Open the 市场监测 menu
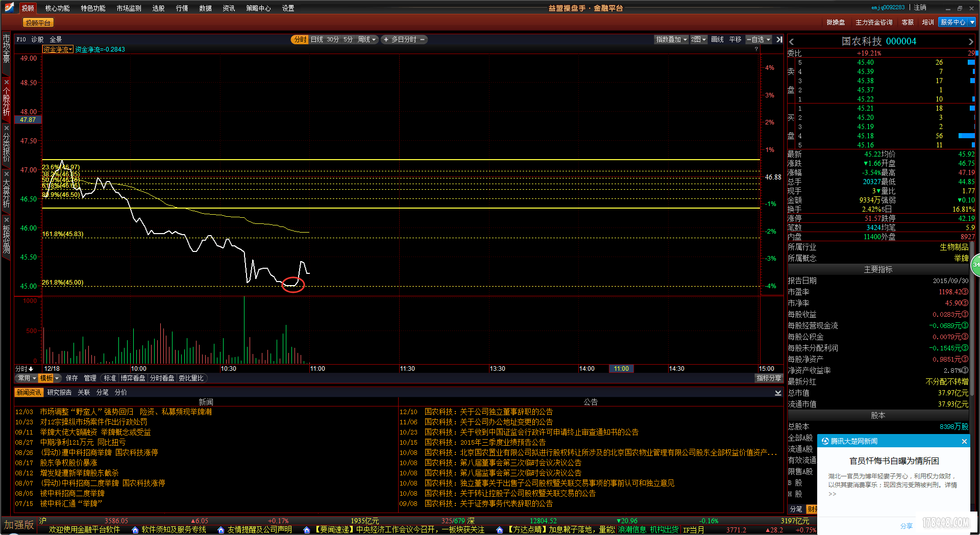The image size is (980, 535). [x=129, y=8]
